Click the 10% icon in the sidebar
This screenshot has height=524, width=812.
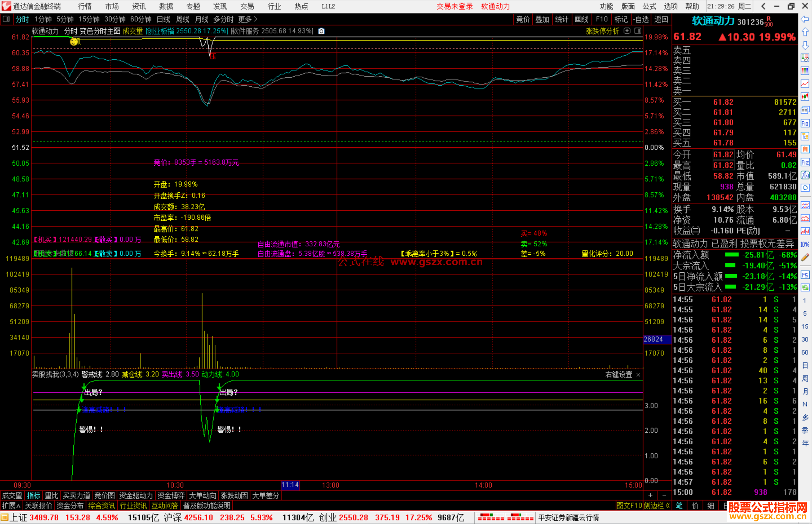805,244
